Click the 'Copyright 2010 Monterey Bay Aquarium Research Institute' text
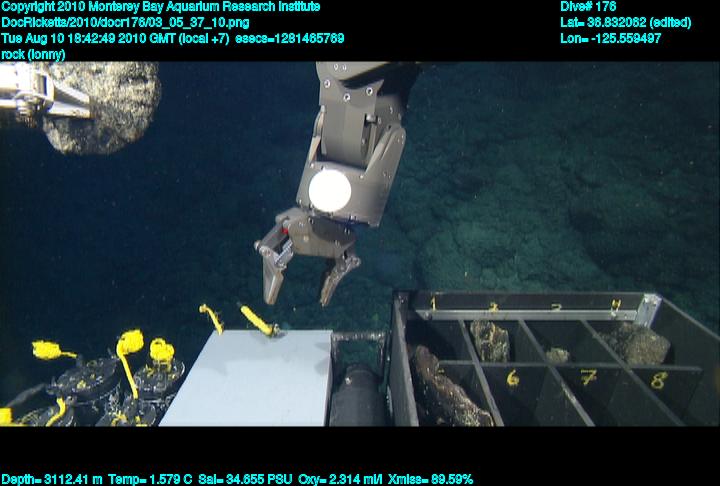720x486 pixels. [161, 7]
